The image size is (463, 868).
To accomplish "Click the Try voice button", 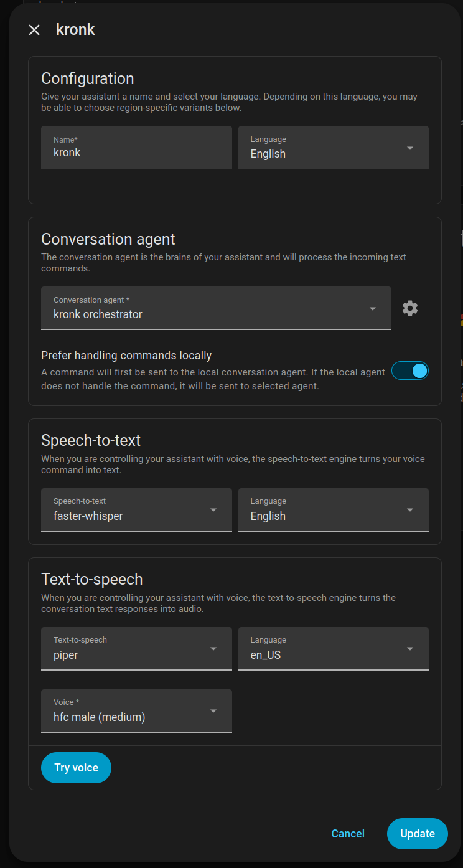I will [76, 768].
